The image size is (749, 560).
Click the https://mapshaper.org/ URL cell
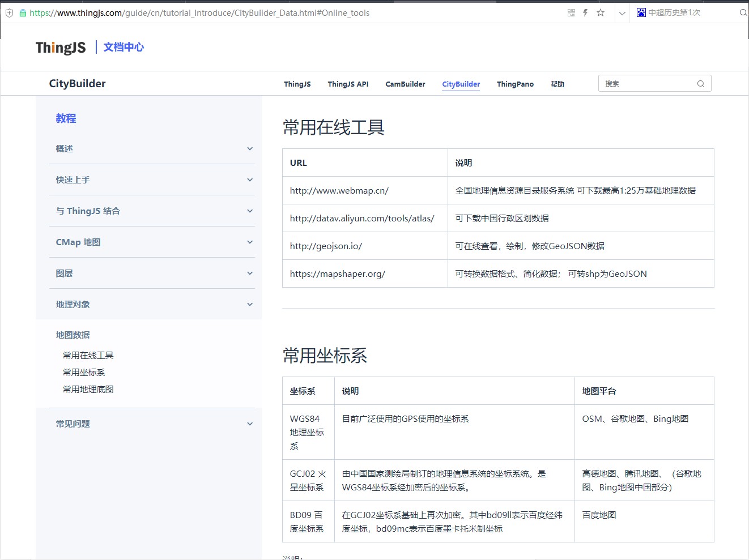(365, 274)
